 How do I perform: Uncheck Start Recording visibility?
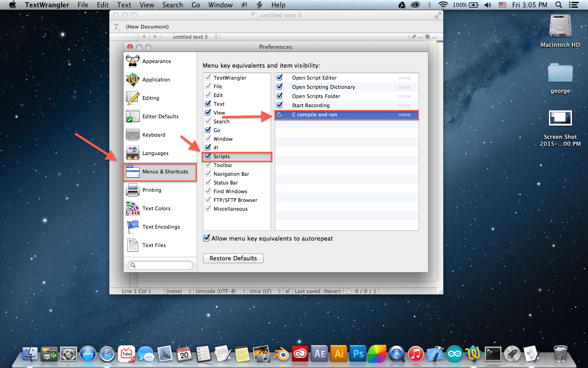(x=279, y=105)
